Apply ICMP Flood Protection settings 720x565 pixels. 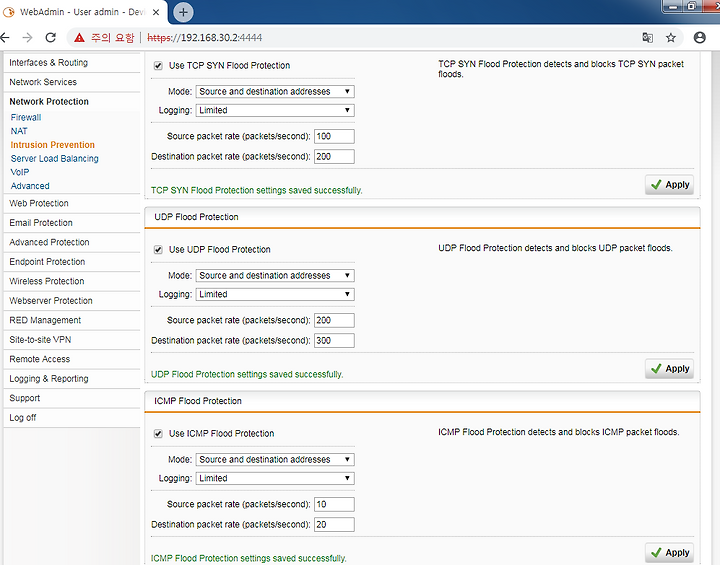click(x=669, y=553)
